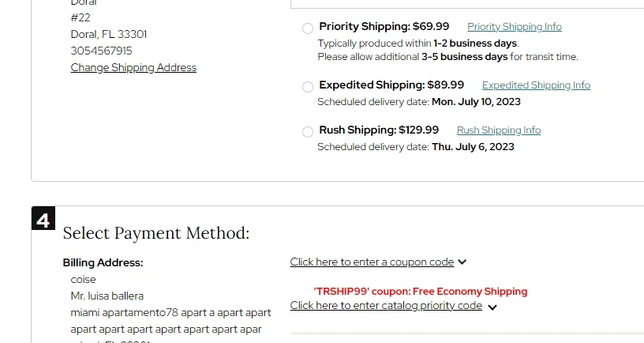This screenshot has width=644, height=343.
Task: Click the TRSHIP99 free shipping coupon message
Action: 421,292
